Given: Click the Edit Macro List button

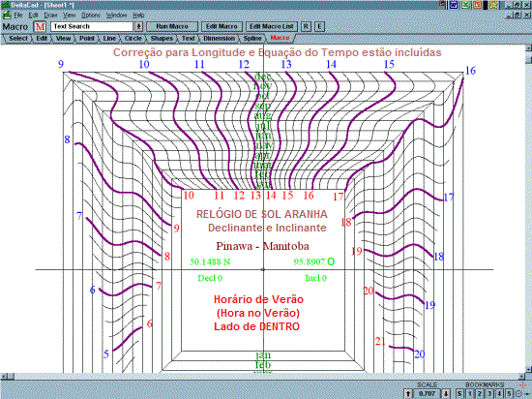Looking at the screenshot, I should 271,26.
